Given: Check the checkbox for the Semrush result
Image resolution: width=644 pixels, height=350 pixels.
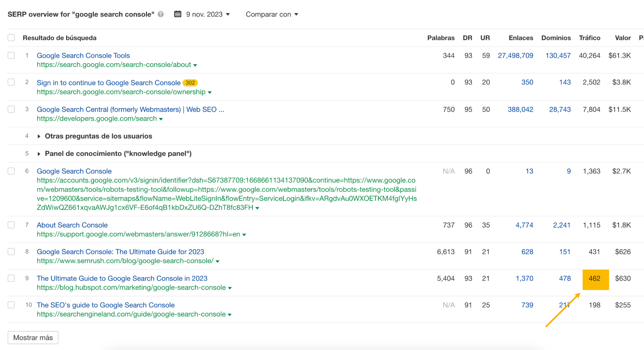Looking at the screenshot, I should tap(11, 251).
